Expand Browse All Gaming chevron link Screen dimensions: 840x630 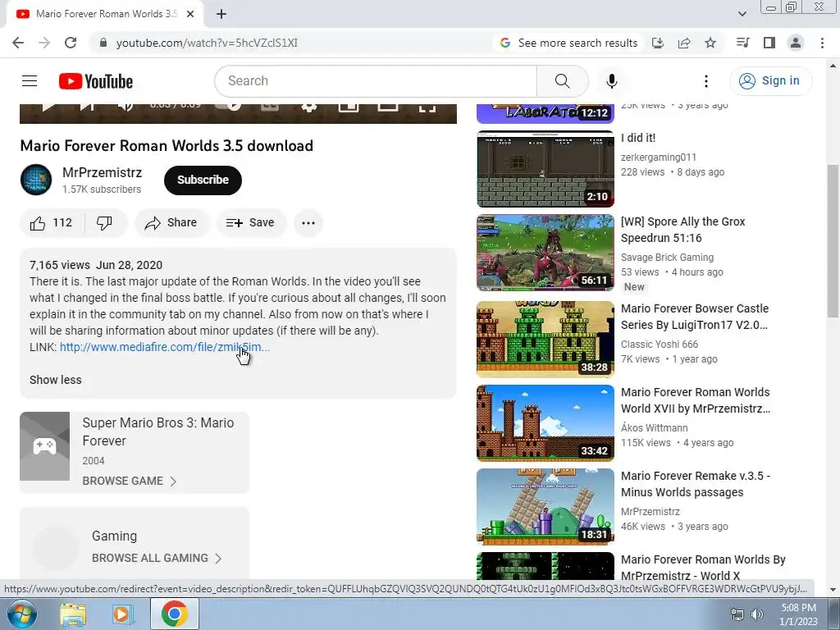157,558
